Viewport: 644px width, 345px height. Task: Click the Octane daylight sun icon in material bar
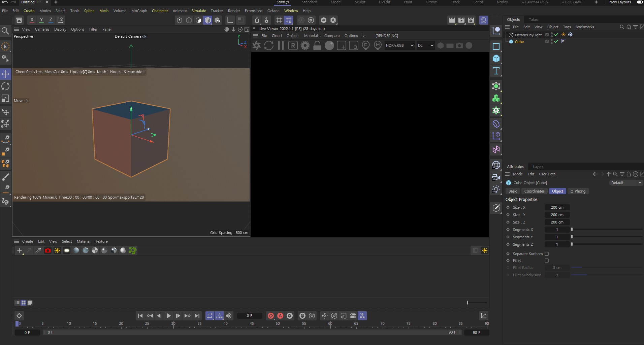57,250
